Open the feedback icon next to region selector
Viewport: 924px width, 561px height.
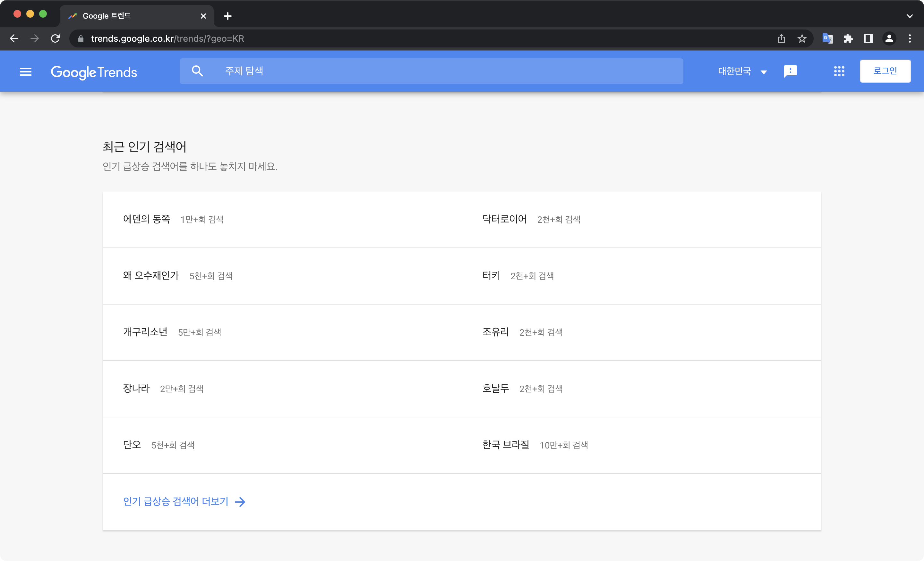[791, 71]
